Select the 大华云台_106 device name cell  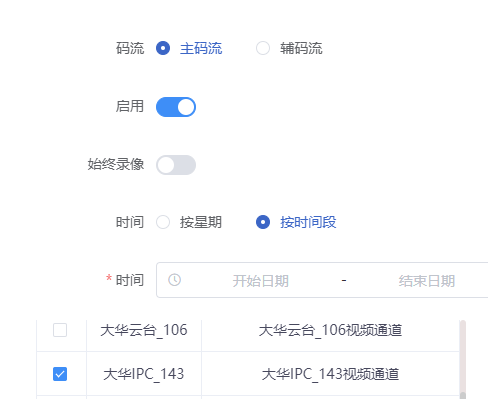(x=144, y=330)
